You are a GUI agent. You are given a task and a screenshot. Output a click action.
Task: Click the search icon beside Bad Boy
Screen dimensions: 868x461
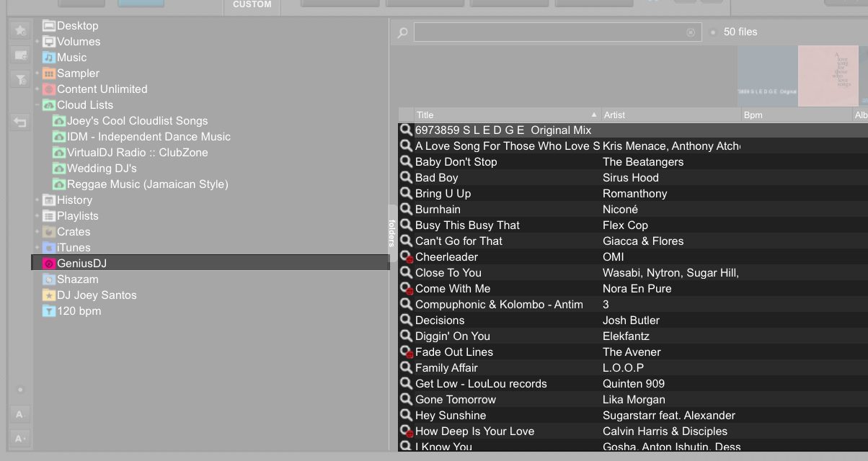[407, 178]
